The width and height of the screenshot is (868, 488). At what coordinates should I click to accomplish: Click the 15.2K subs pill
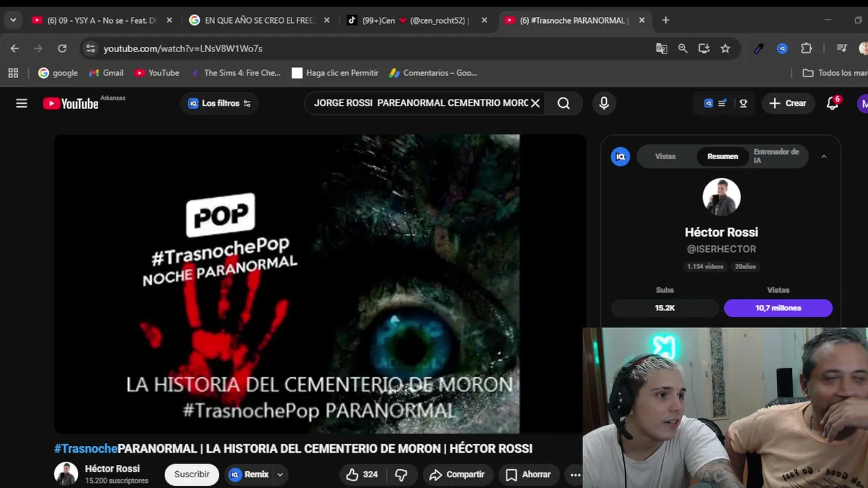[x=665, y=308]
